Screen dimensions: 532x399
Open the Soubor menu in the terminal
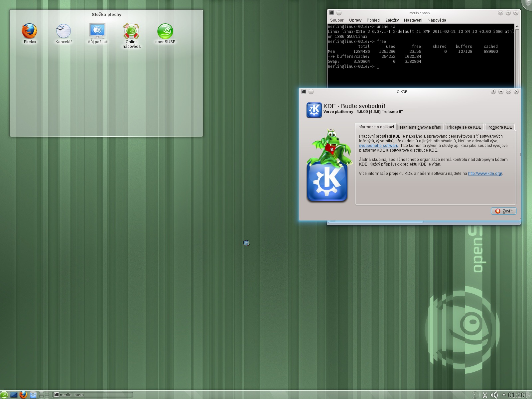[337, 20]
